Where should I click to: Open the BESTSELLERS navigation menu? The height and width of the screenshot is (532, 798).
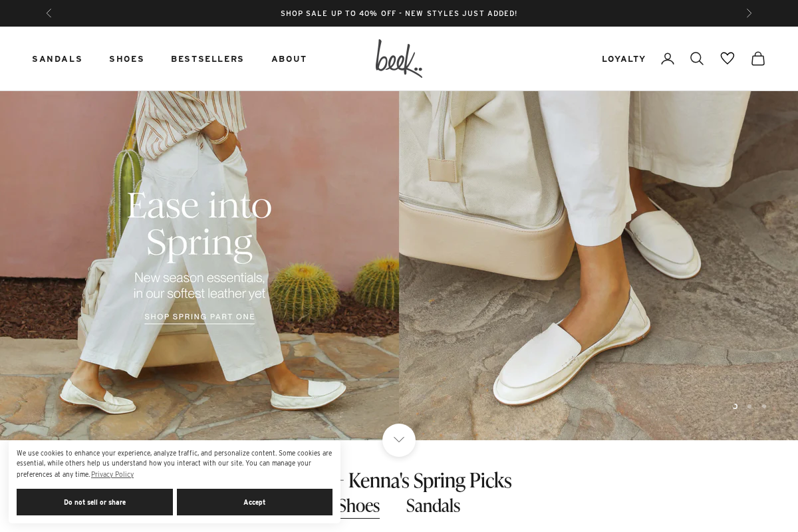207,59
